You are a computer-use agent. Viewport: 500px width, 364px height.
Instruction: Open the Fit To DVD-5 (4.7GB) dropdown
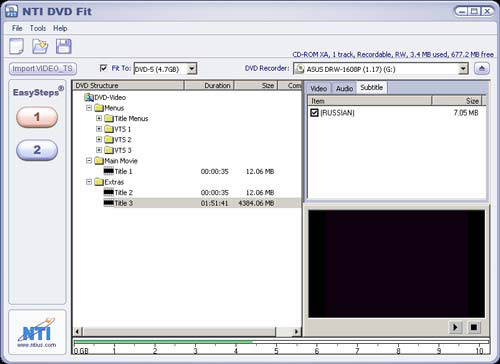click(192, 69)
